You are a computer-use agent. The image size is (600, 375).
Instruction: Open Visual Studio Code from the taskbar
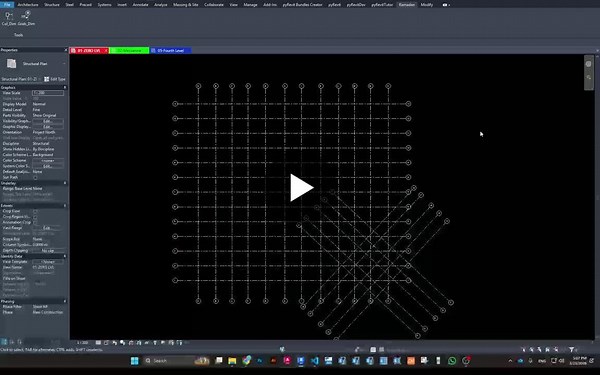click(x=315, y=361)
